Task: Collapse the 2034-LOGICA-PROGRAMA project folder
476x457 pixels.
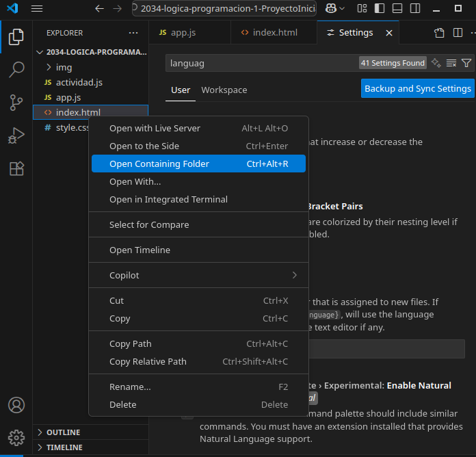Action: tap(91, 52)
